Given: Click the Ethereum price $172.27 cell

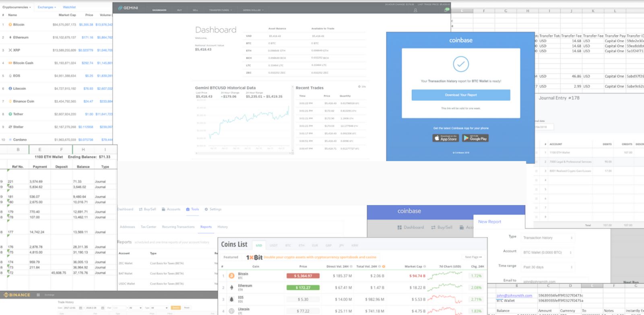Looking at the screenshot, I should click(x=303, y=288).
